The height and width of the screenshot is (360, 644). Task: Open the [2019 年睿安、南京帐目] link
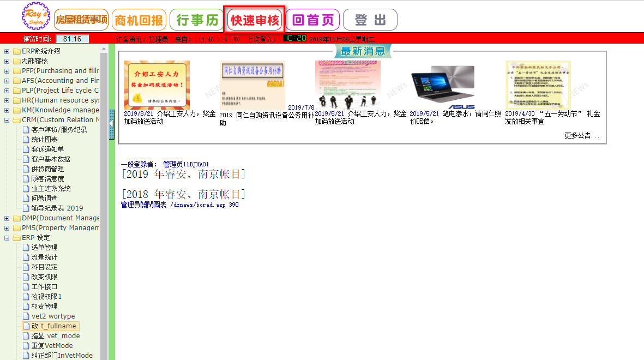(183, 174)
